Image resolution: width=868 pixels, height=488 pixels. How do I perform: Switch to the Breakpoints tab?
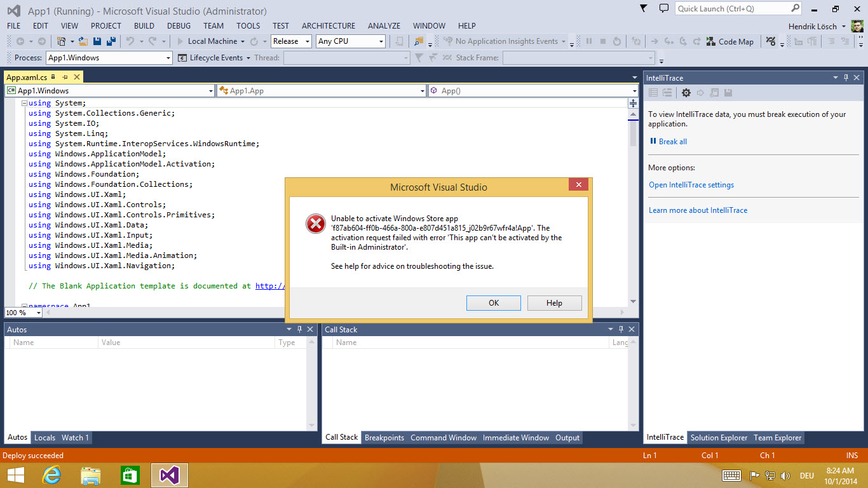384,438
